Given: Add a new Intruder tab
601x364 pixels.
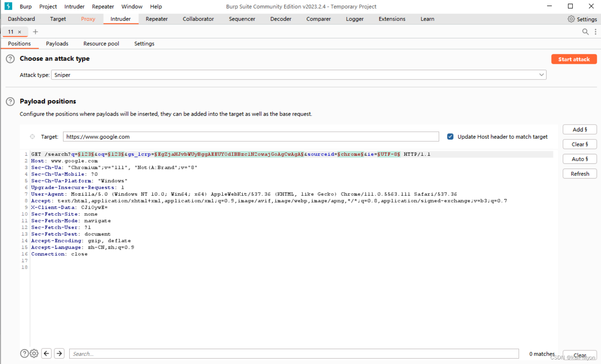Looking at the screenshot, I should [x=35, y=32].
